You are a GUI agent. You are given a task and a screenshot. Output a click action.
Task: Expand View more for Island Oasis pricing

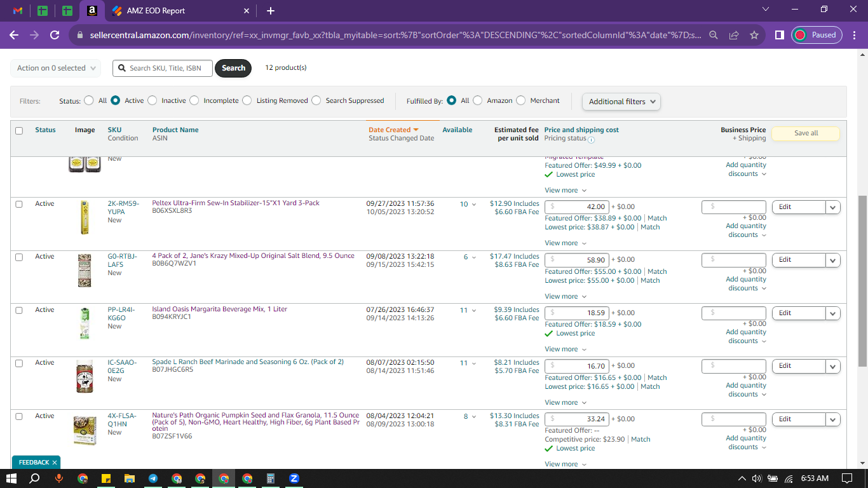[x=566, y=349]
